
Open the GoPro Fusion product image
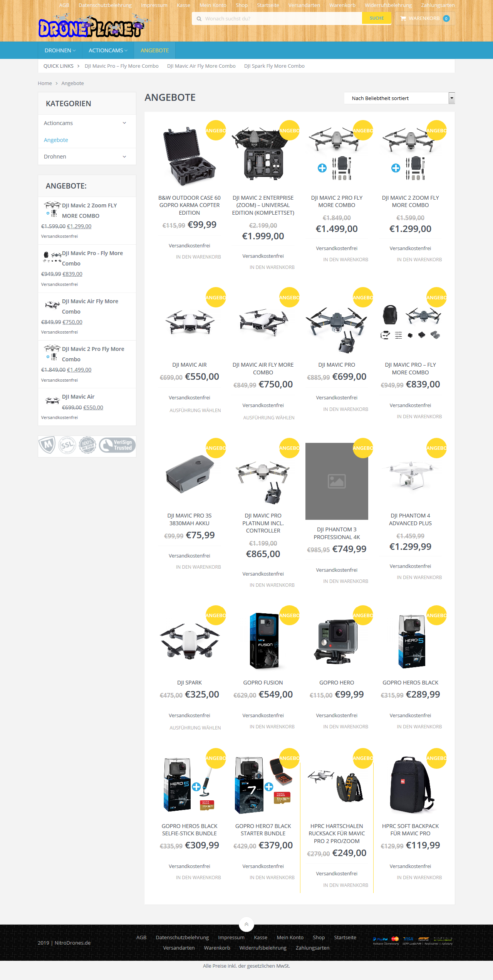(x=263, y=640)
